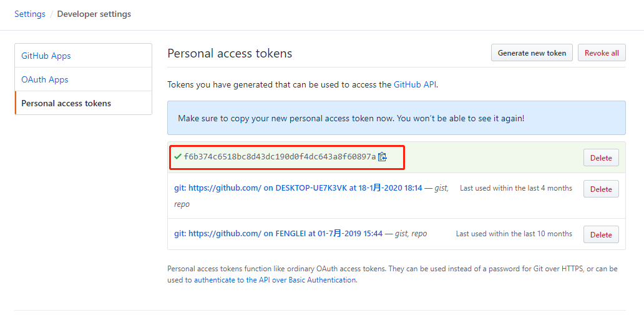This screenshot has height=315, width=644.
Task: Open the FENGLEI git token link
Action: coord(278,233)
